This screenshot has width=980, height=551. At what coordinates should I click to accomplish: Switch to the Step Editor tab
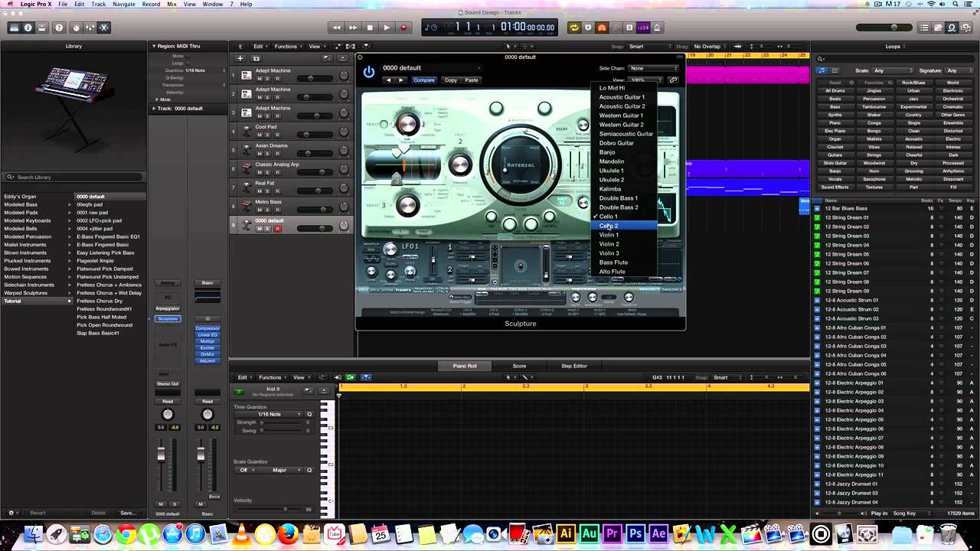(x=574, y=366)
